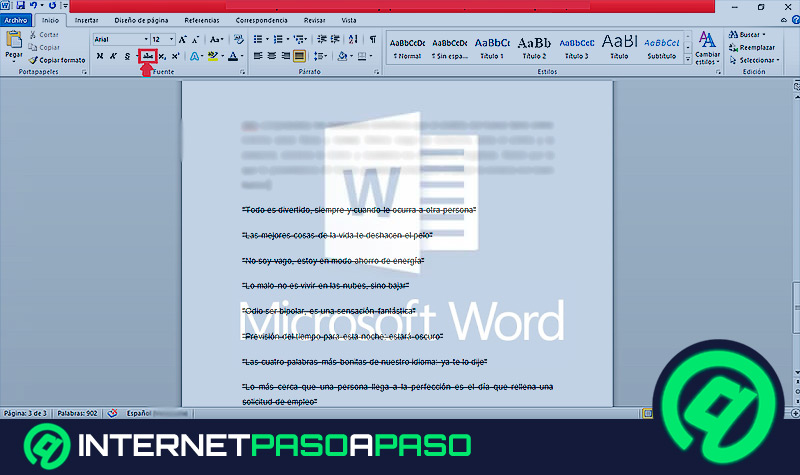Decrease font size with Shrink Font icon
800x475 pixels.
pyautogui.click(x=195, y=39)
